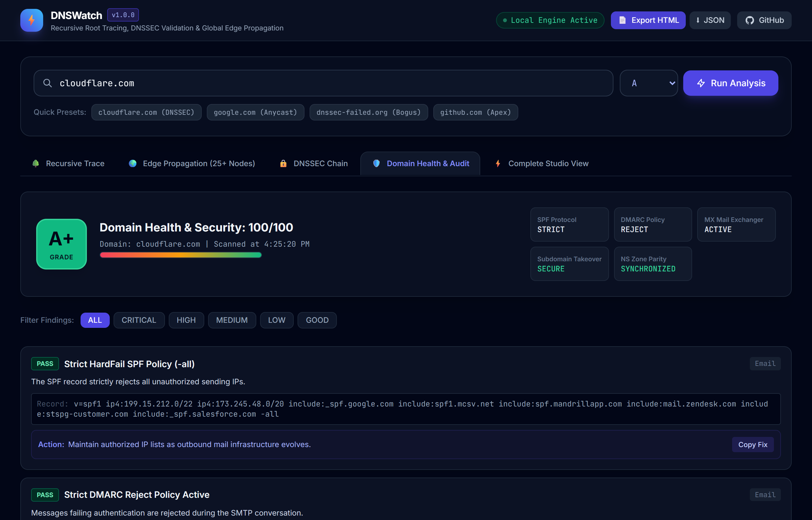Click the domain search input field
The image size is (812, 520).
point(323,83)
